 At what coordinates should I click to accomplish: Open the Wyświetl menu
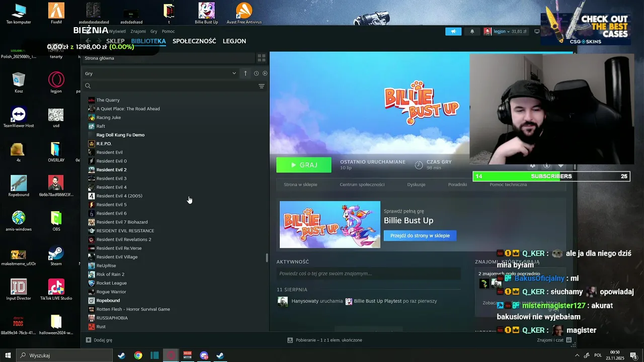(x=117, y=31)
